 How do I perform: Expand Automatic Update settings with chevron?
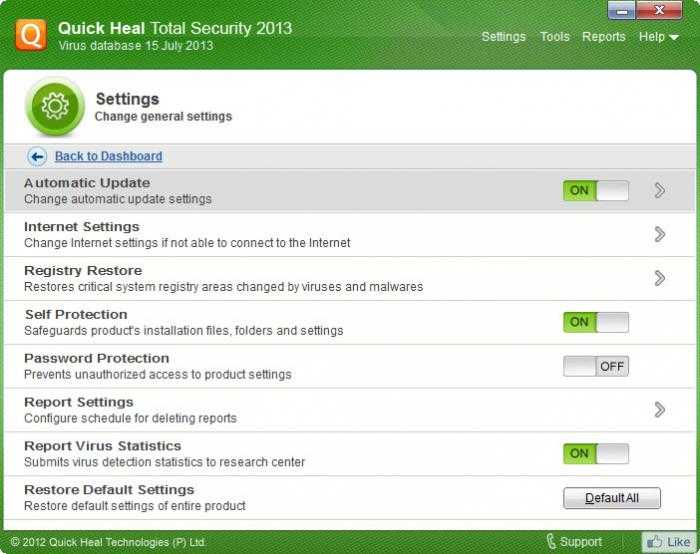click(659, 191)
